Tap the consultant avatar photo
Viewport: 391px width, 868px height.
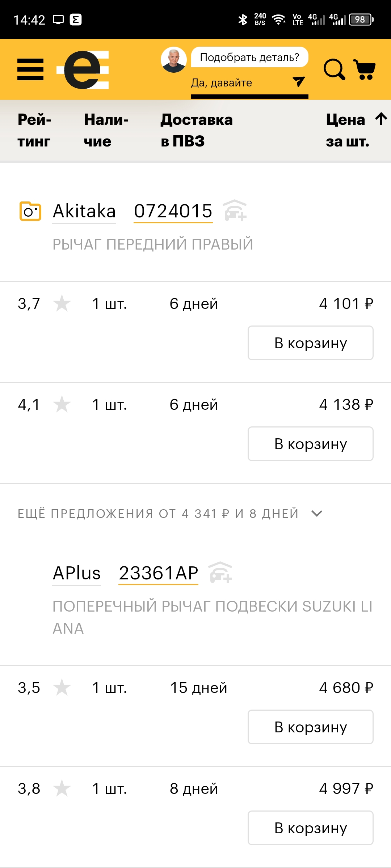tap(174, 59)
